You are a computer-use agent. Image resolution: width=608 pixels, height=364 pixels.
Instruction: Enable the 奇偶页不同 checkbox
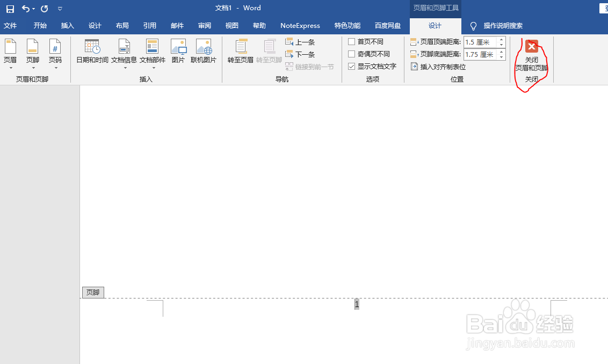pos(352,53)
